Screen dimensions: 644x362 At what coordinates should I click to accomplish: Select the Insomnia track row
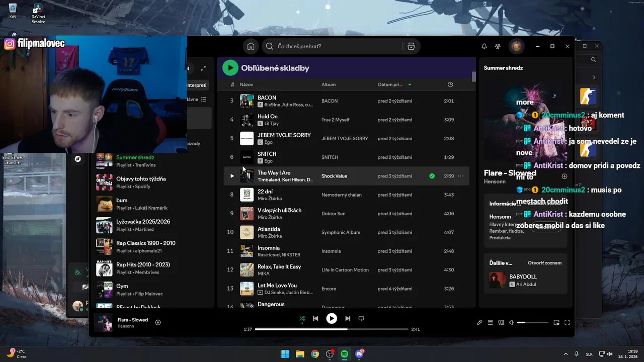click(347, 251)
